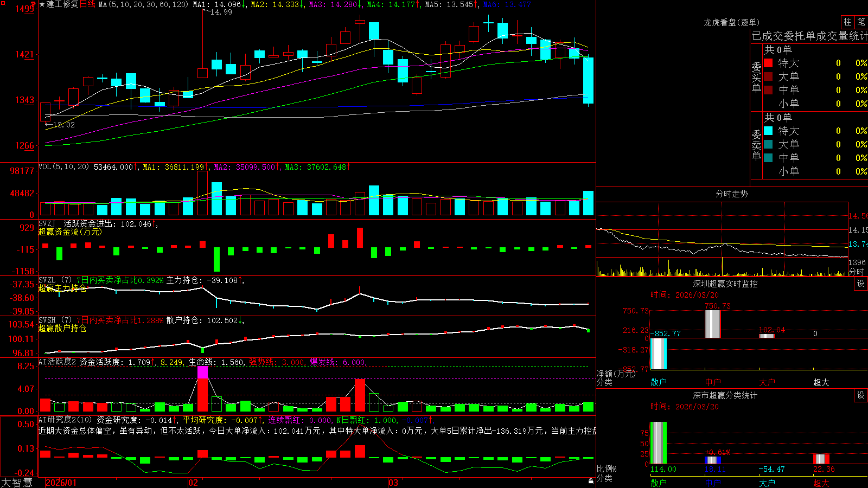Click the SVZL indicator name

[x=47, y=280]
